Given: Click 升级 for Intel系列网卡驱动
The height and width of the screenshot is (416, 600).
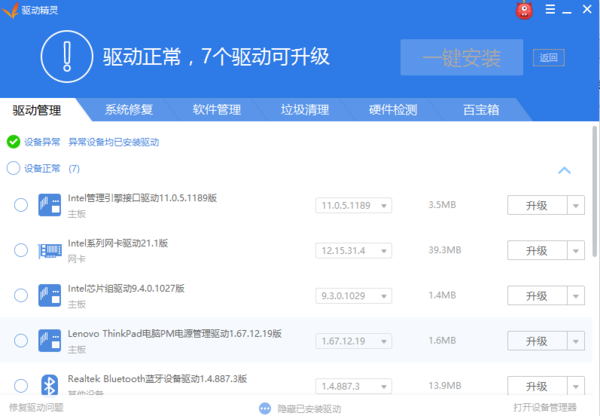Looking at the screenshot, I should (x=537, y=251).
